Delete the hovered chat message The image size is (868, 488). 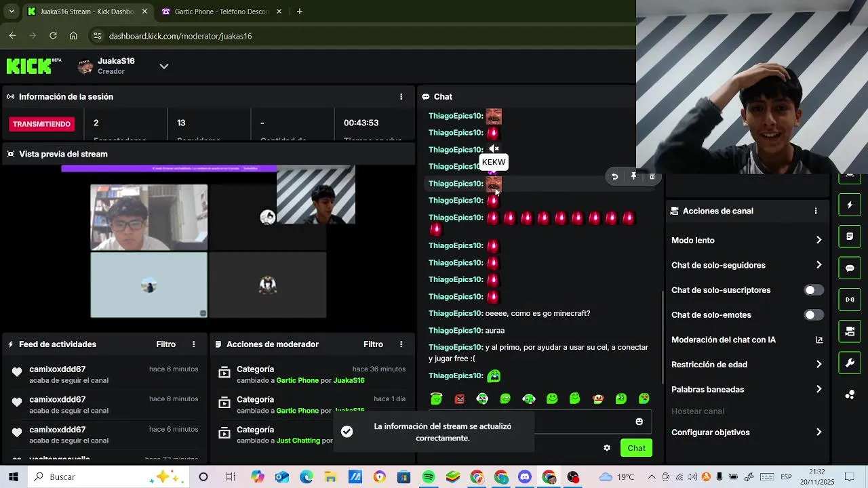[652, 176]
